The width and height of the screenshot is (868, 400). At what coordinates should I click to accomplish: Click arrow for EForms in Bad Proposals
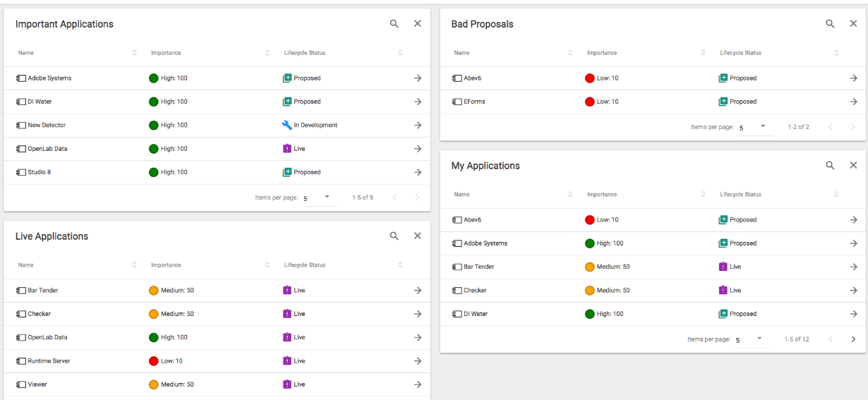tap(853, 102)
